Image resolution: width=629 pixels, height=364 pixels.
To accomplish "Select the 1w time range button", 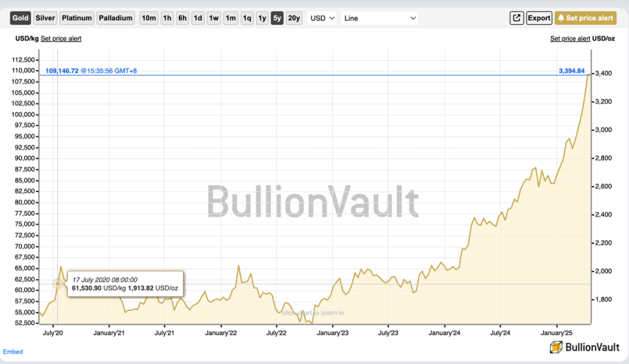I will [x=214, y=18].
